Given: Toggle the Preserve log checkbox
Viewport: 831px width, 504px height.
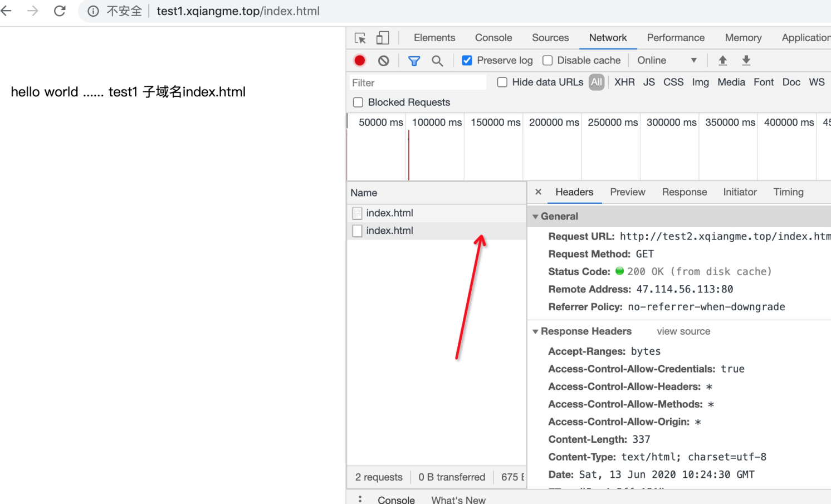Looking at the screenshot, I should 467,60.
